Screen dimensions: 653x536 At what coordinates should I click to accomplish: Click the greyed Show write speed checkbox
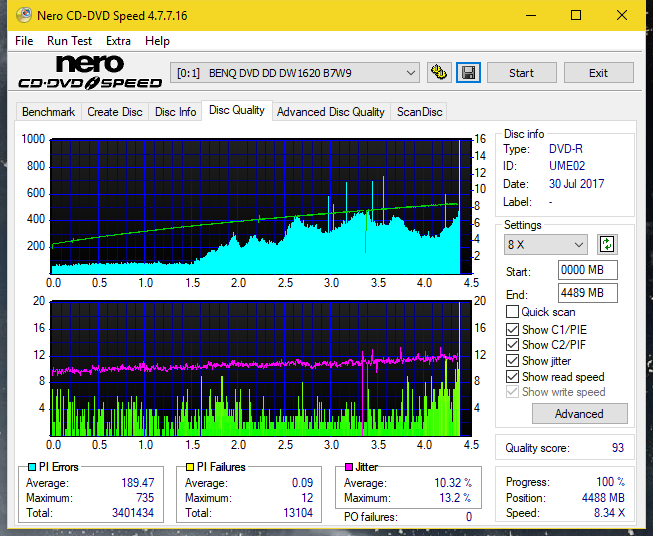click(512, 392)
